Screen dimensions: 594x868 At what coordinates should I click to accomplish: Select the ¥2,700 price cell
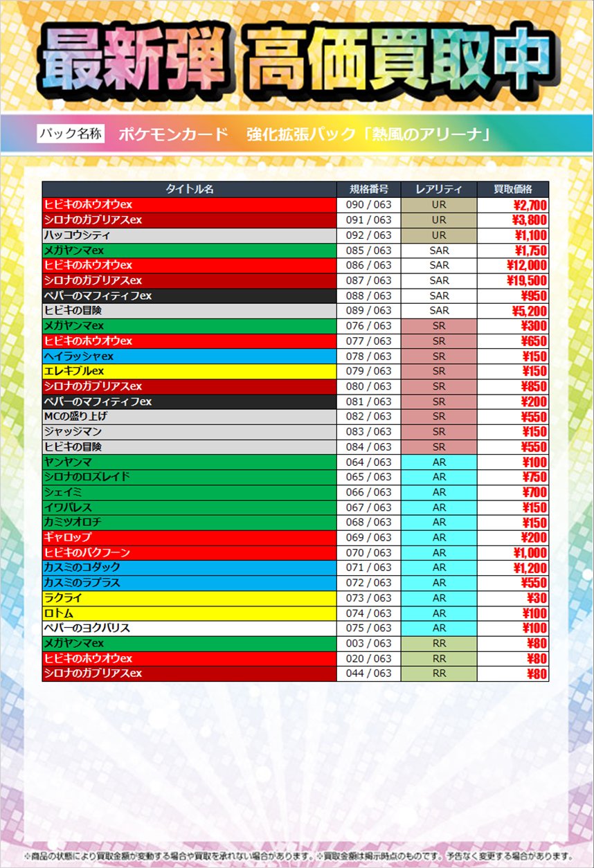tap(513, 205)
